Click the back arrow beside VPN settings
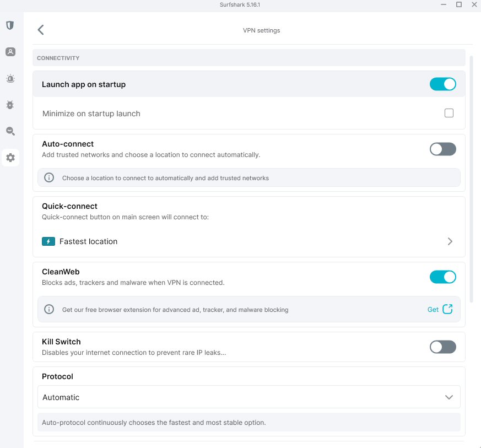Screen dimensions: 481x448 click(41, 30)
